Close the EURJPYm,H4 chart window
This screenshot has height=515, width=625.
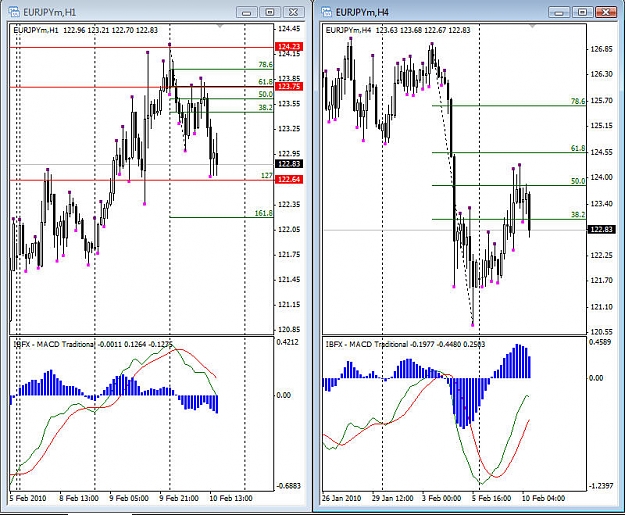(x=606, y=12)
